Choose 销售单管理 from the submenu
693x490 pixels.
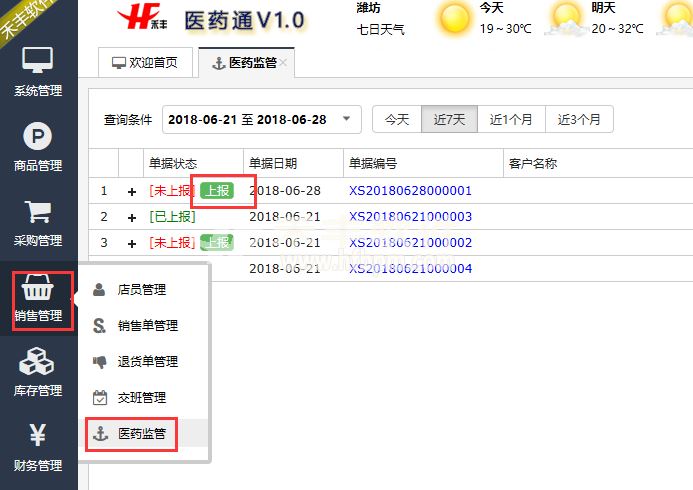pos(147,326)
